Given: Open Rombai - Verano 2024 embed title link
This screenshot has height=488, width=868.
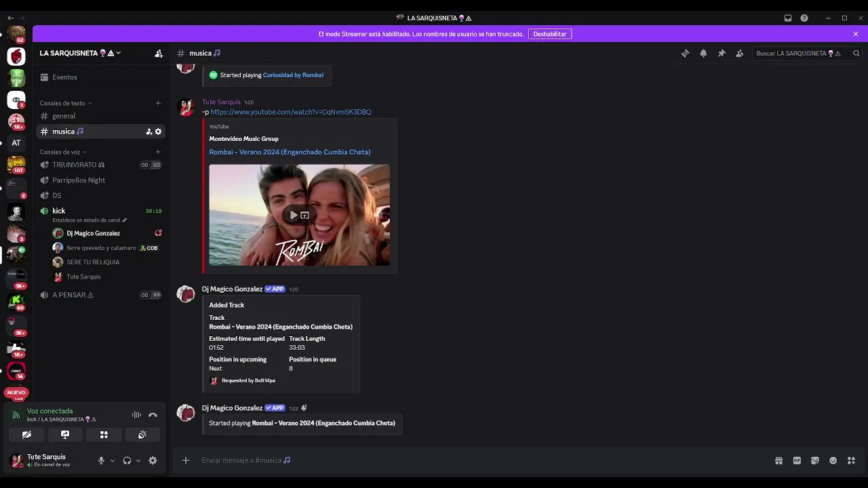Looking at the screenshot, I should (290, 152).
